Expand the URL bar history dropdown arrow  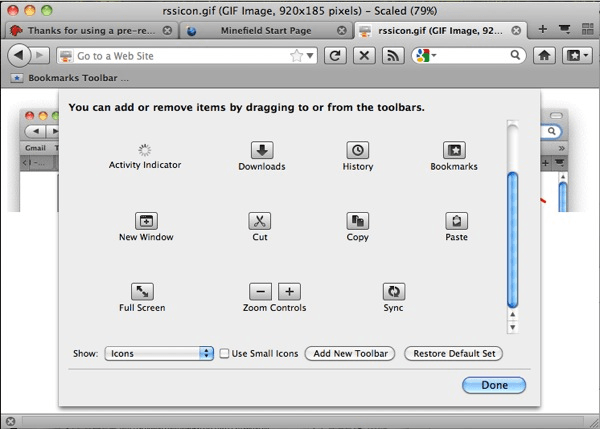(x=311, y=55)
